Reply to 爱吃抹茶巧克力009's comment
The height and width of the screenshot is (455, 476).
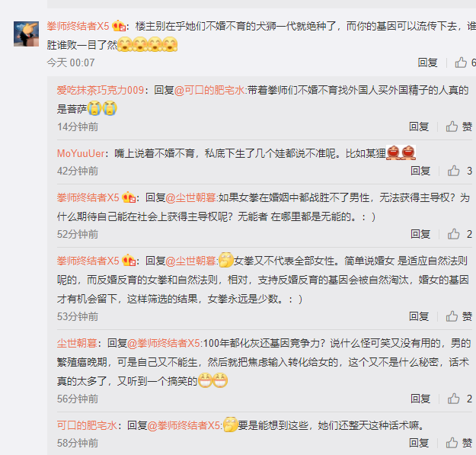[419, 127]
